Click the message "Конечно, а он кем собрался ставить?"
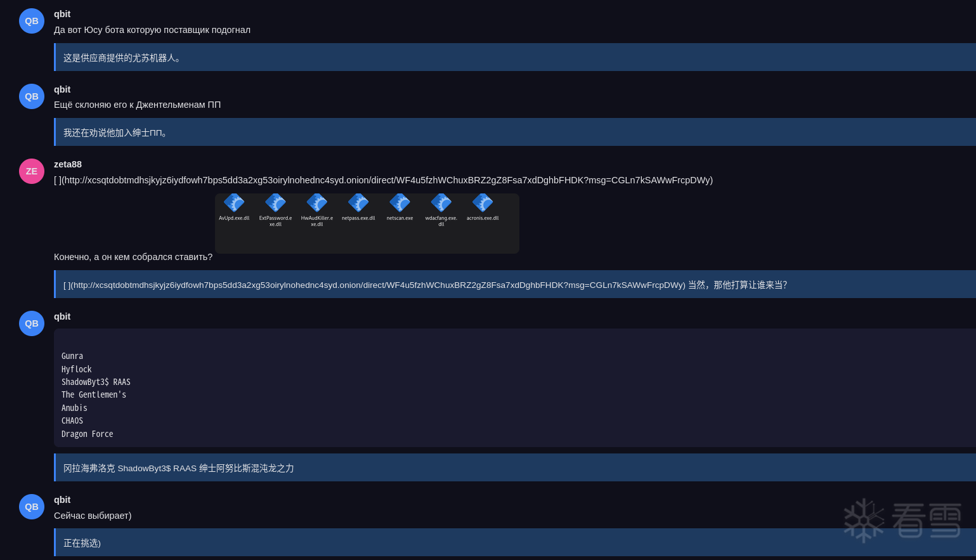This screenshot has width=976, height=560. [133, 257]
